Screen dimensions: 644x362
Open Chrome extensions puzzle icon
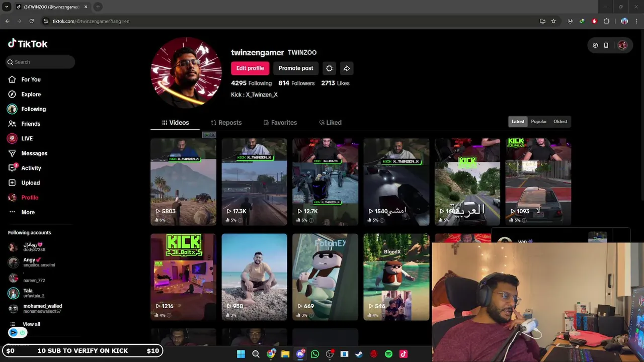click(x=606, y=21)
